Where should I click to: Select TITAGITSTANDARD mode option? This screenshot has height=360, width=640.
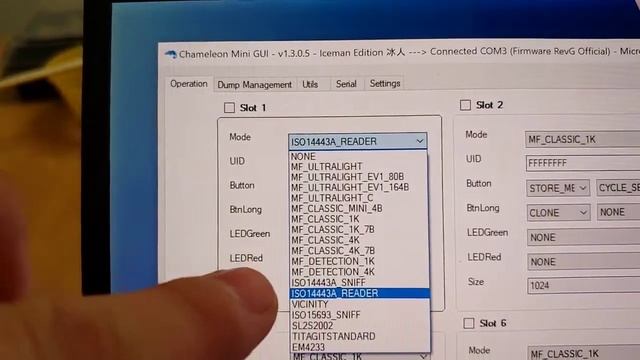point(360,336)
